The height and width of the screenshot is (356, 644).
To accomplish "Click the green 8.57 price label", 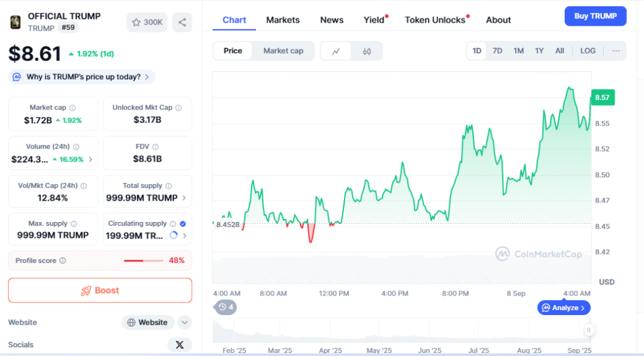I will tap(602, 97).
